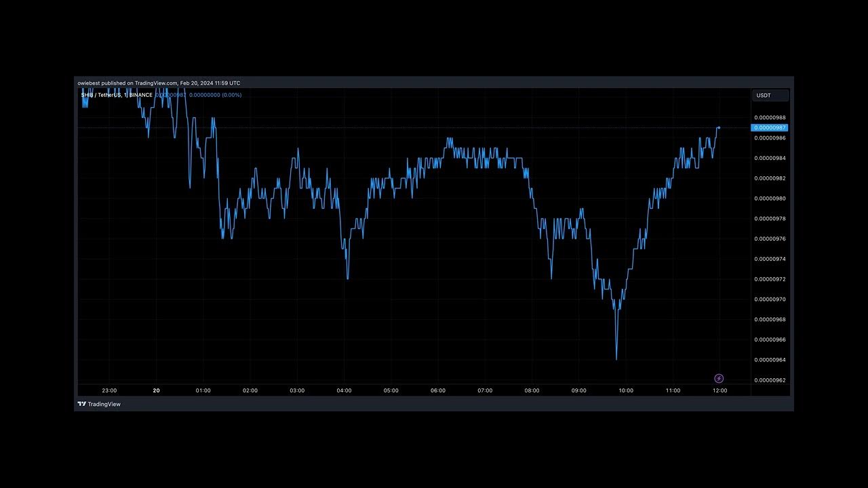Screen dimensions: 868x488
Task: Click the 0.00000982 price axis label
Action: (770, 178)
